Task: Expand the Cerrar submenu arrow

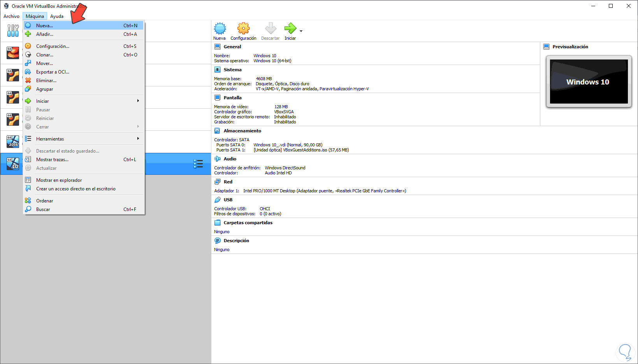Action: 138,127
